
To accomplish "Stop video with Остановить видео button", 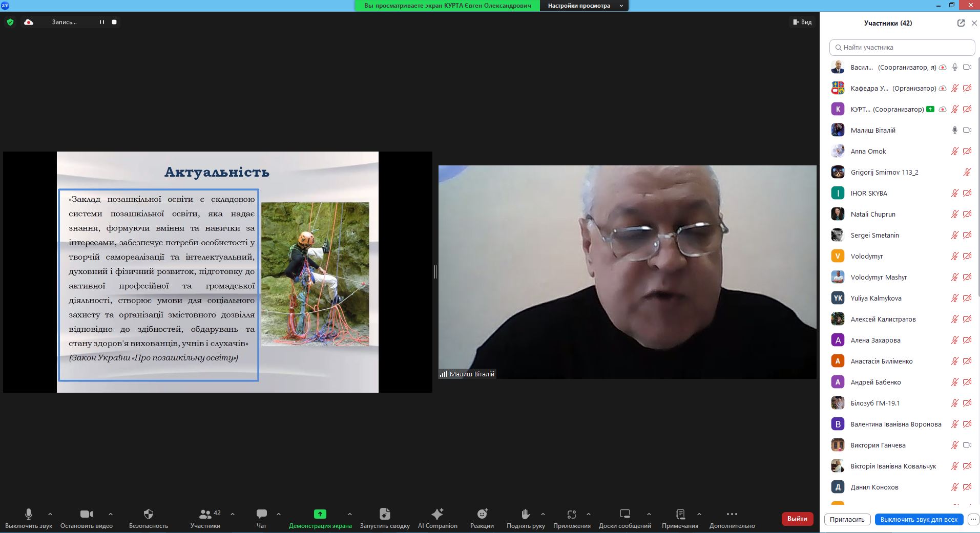I will [87, 514].
